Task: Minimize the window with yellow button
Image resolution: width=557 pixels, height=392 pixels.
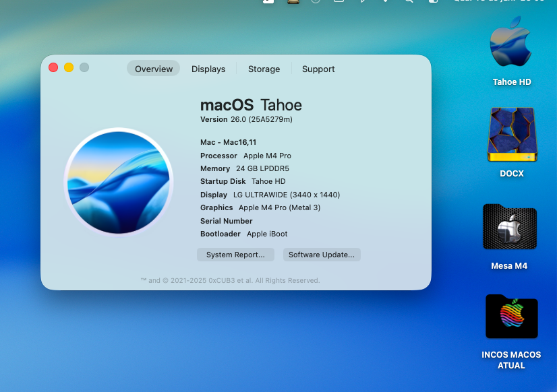Action: pyautogui.click(x=69, y=67)
